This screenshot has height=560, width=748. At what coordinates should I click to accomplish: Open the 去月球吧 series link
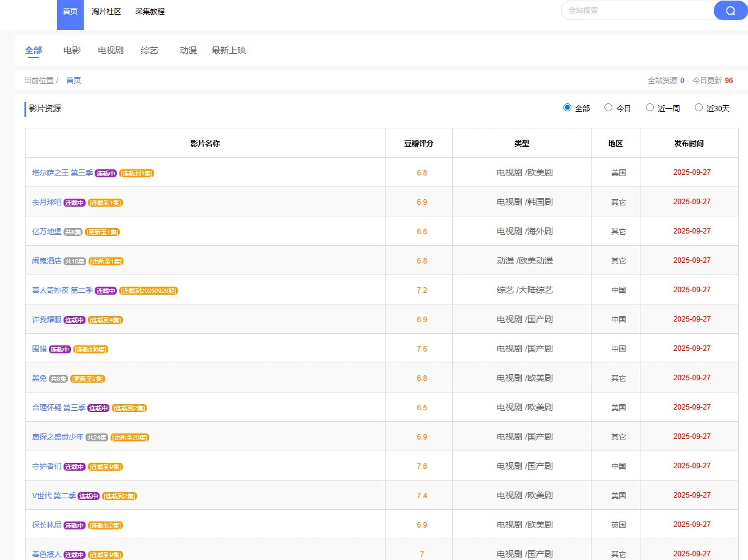tap(46, 202)
